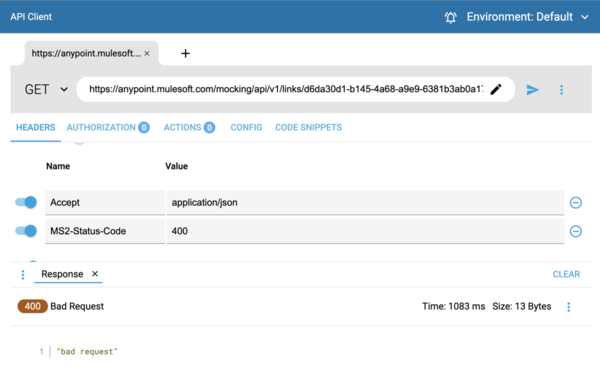Viewport: 600px width, 374px height.
Task: Click the Size: 13 Bytes text
Action: pyautogui.click(x=522, y=306)
